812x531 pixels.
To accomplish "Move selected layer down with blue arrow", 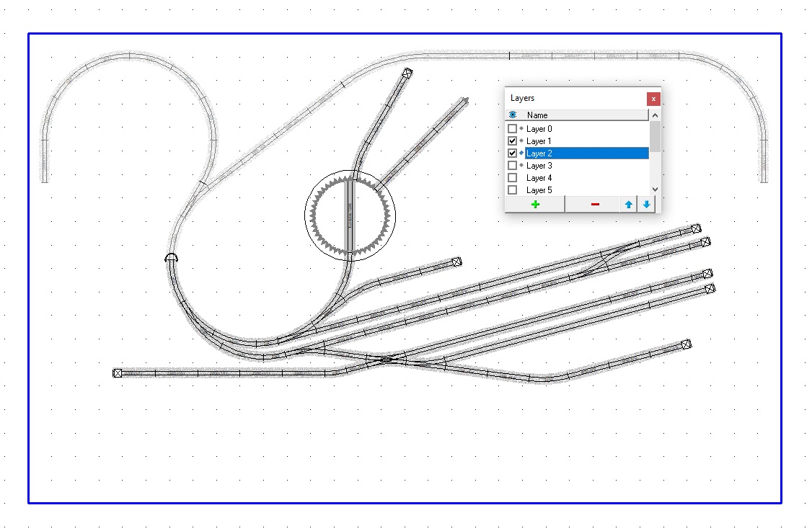I will coord(646,205).
